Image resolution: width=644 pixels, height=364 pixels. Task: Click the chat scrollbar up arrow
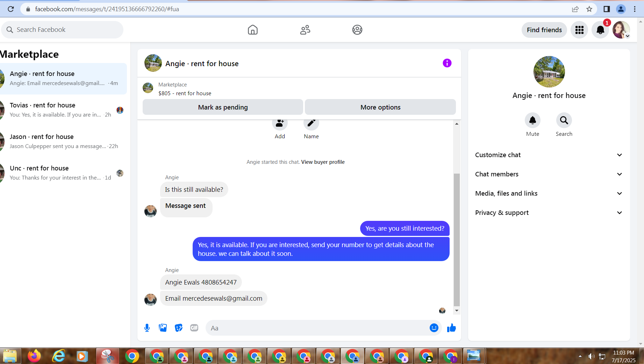pos(457,124)
